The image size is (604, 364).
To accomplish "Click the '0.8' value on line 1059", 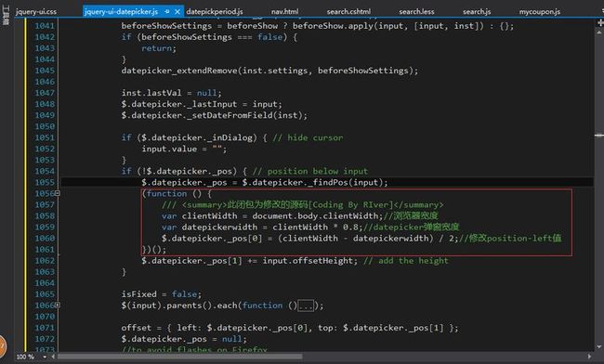I will pos(350,227).
